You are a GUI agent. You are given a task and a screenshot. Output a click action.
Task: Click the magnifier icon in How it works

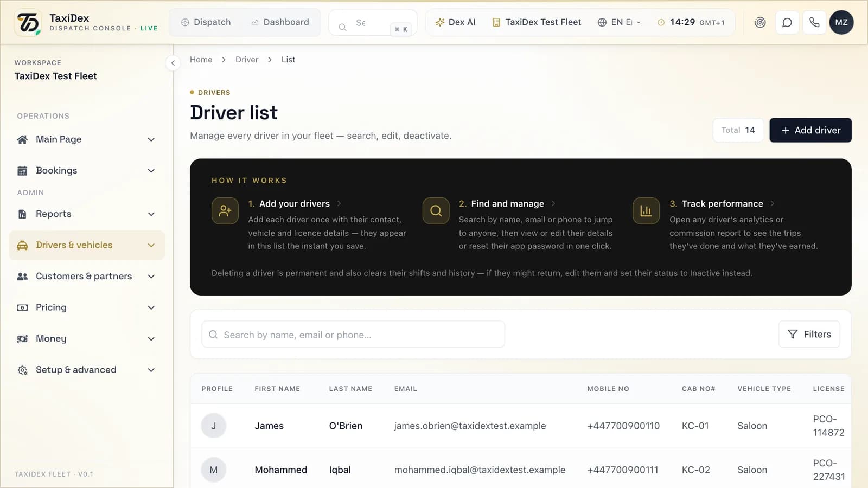(x=436, y=211)
